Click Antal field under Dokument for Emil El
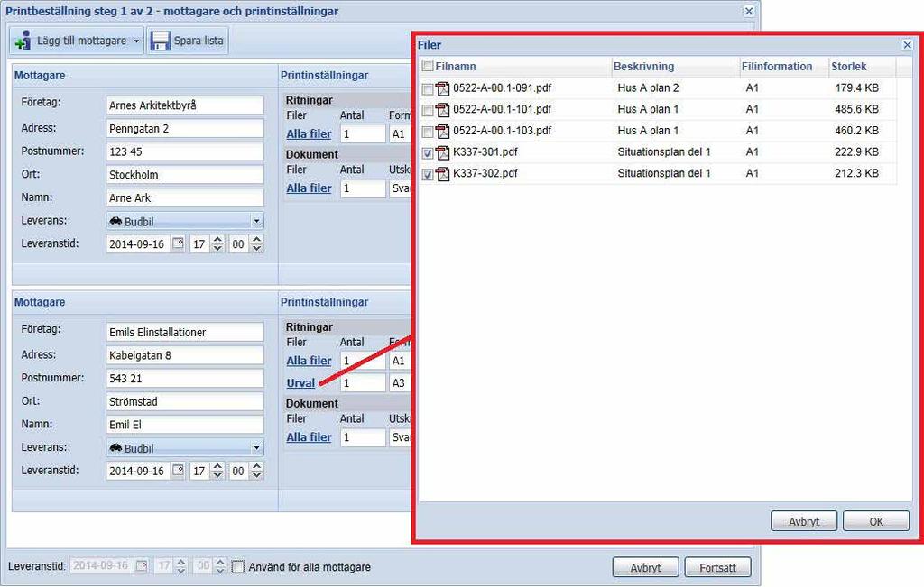This screenshot has width=924, height=587. [x=363, y=437]
